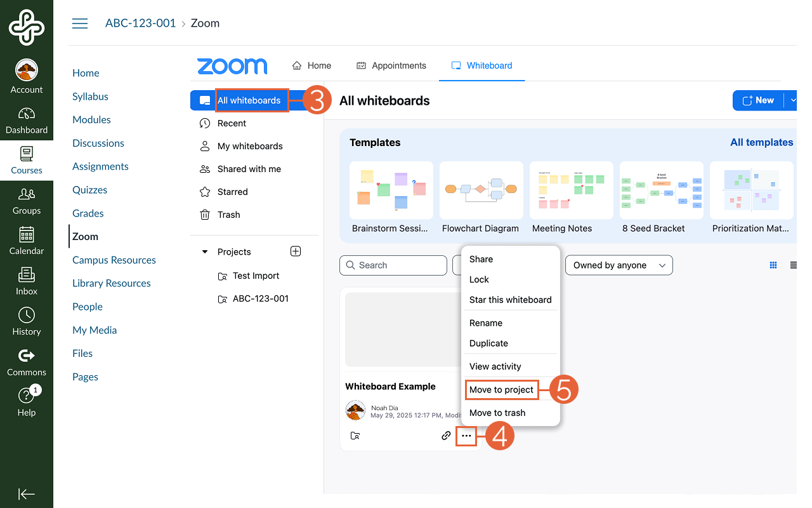Click the project folder icon on Whiteboard Example
The height and width of the screenshot is (508, 812).
355,436
